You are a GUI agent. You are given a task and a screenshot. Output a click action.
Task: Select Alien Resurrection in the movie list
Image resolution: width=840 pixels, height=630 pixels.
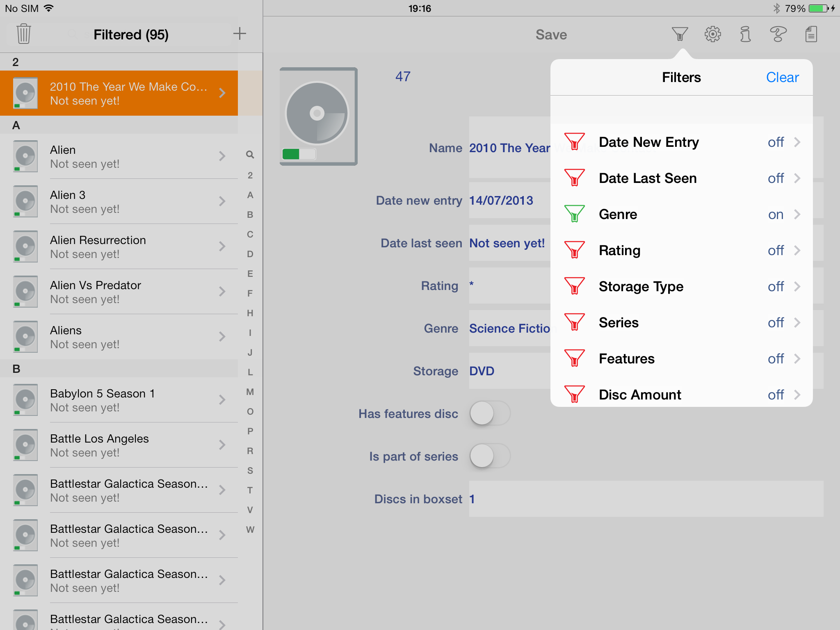(119, 247)
